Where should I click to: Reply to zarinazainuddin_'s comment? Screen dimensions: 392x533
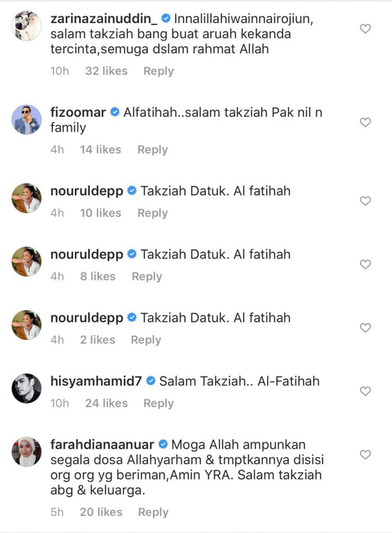pyautogui.click(x=158, y=71)
